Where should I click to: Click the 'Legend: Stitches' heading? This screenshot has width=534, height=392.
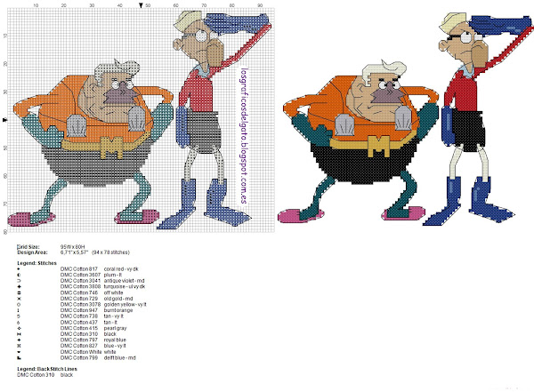[37, 263]
